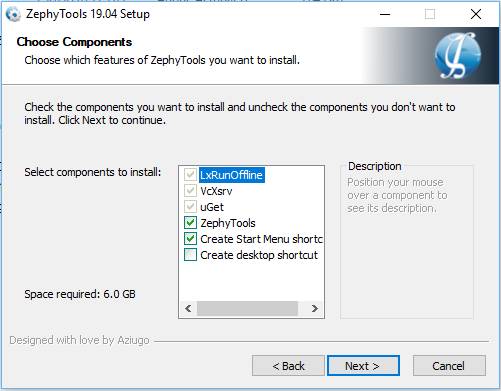
Task: Click the ZephyTools setup title bar icon
Action: pos(13,14)
